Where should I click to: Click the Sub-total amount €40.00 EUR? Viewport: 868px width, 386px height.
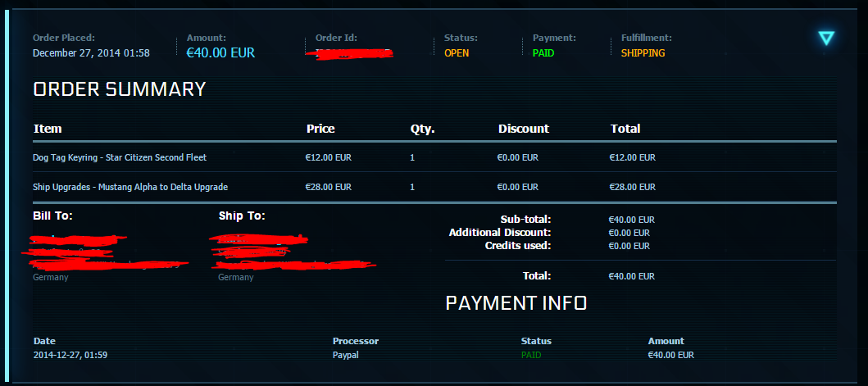tap(631, 220)
